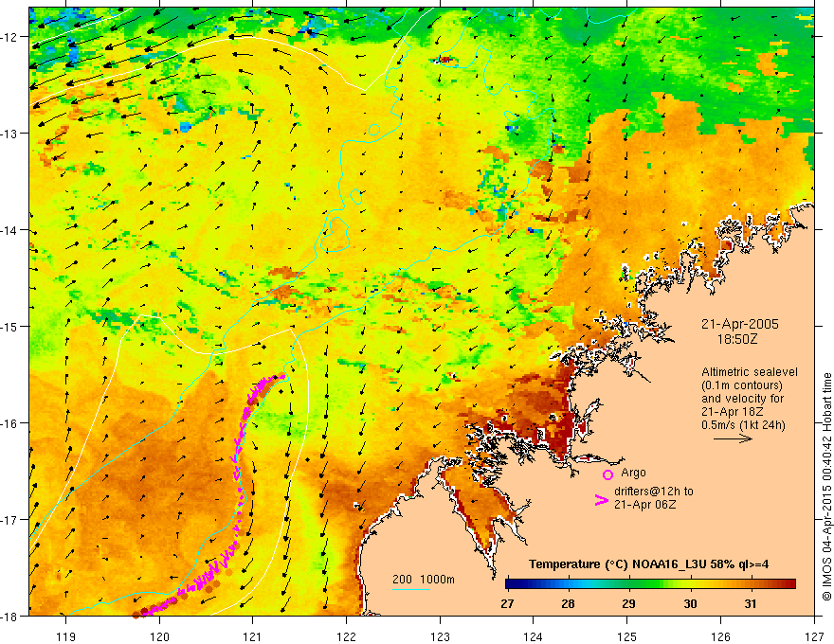834x644 pixels.
Task: Click the 124 longitude axis label
Action: 534,636
